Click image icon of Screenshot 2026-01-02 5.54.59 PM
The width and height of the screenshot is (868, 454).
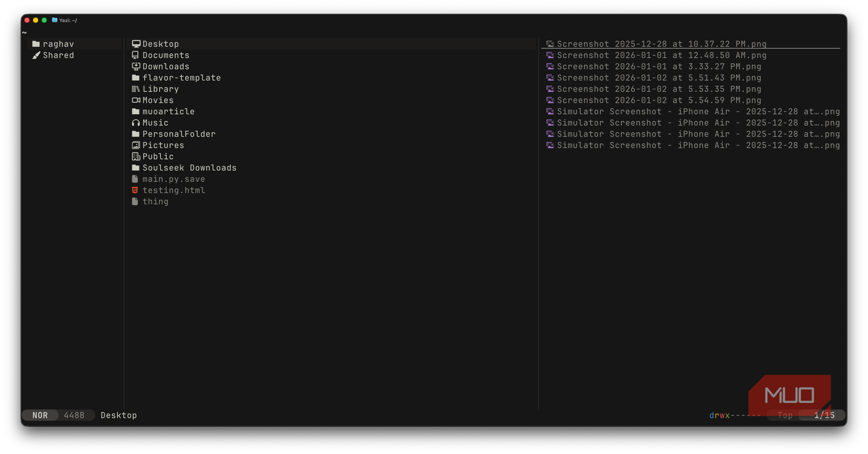(x=550, y=100)
